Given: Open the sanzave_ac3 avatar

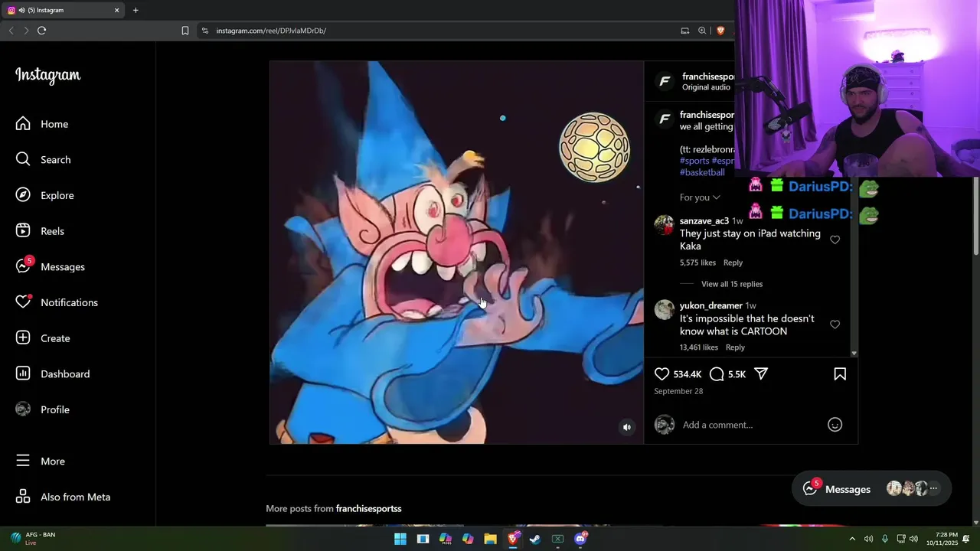Looking at the screenshot, I should point(664,225).
